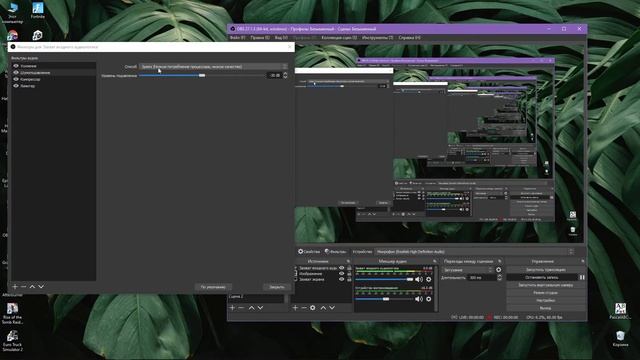Viewport: 640px width, 360px height.
Task: Pop out the Audio Mixer dock panel
Action: [x=435, y=261]
